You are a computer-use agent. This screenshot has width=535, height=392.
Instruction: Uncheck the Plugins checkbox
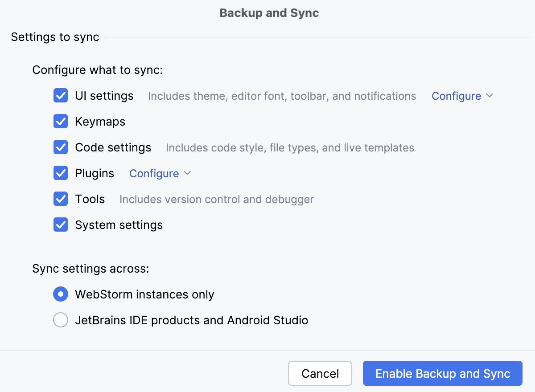tap(60, 173)
